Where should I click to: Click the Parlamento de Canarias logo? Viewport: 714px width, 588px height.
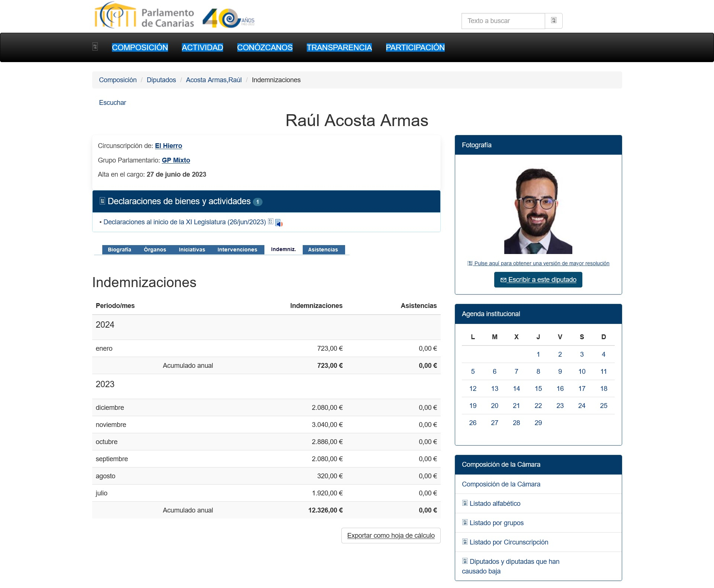tap(144, 16)
